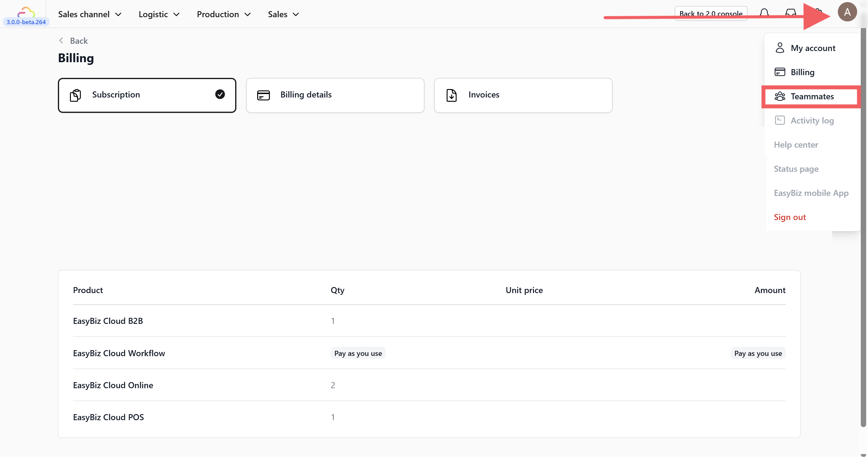868x457 pixels.
Task: Open the user avatar 'A' menu
Action: (x=847, y=12)
